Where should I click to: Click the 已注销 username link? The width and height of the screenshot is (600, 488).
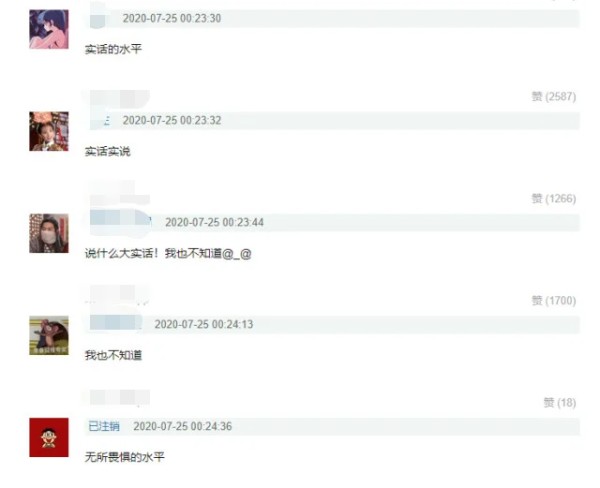pos(104,426)
